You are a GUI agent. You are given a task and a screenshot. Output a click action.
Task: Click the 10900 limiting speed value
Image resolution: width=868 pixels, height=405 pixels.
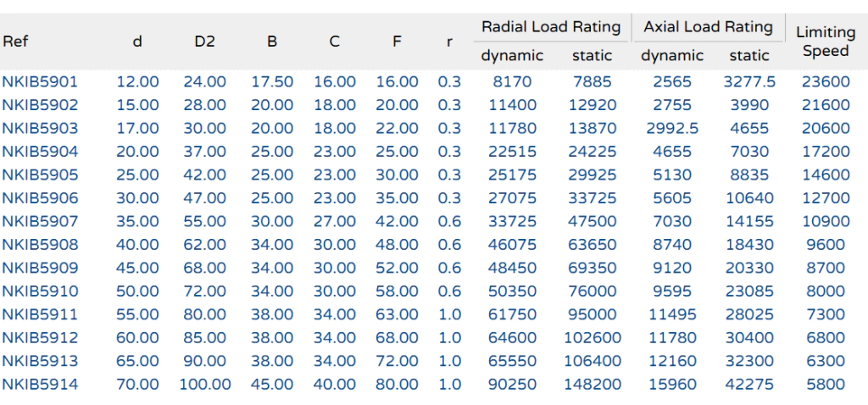coord(826,221)
